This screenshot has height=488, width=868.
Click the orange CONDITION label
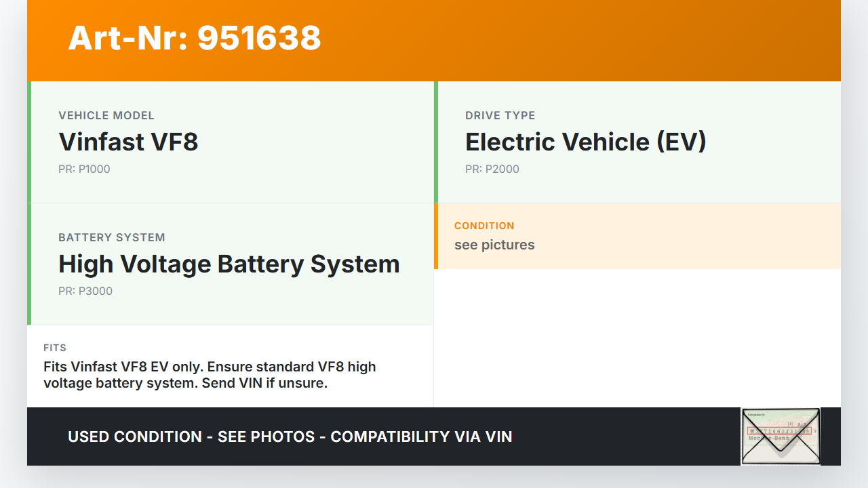point(484,226)
